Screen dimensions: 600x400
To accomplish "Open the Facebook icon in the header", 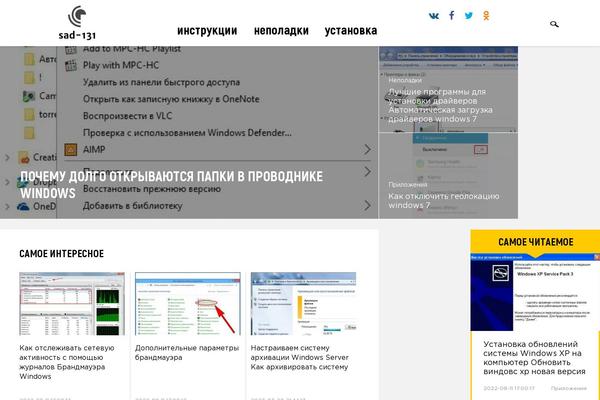I will (452, 16).
